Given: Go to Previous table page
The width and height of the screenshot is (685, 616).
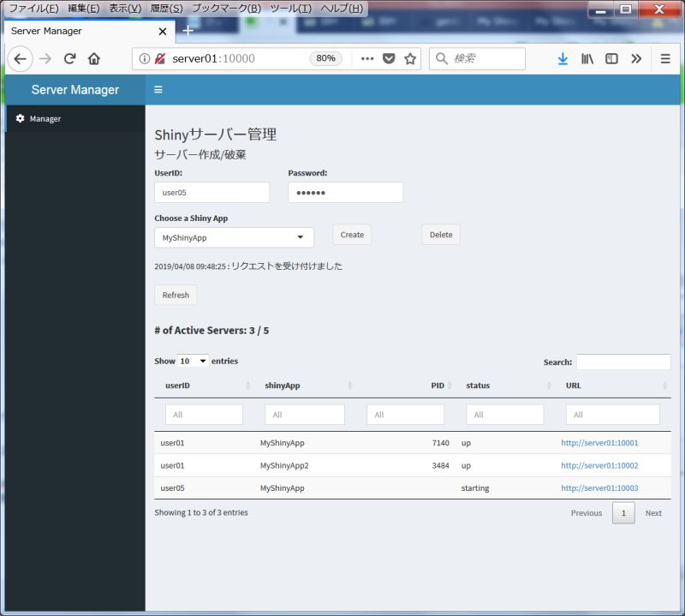Looking at the screenshot, I should pos(587,513).
